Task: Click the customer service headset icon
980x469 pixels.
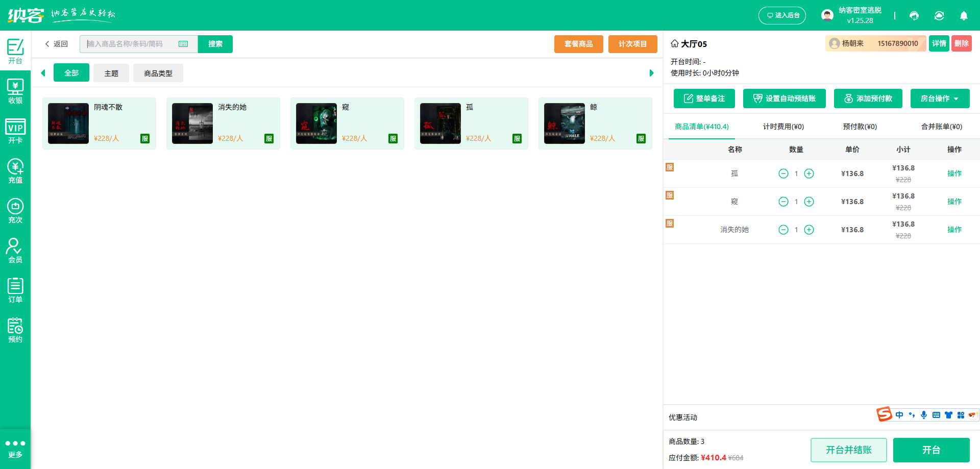Action: pos(914,16)
